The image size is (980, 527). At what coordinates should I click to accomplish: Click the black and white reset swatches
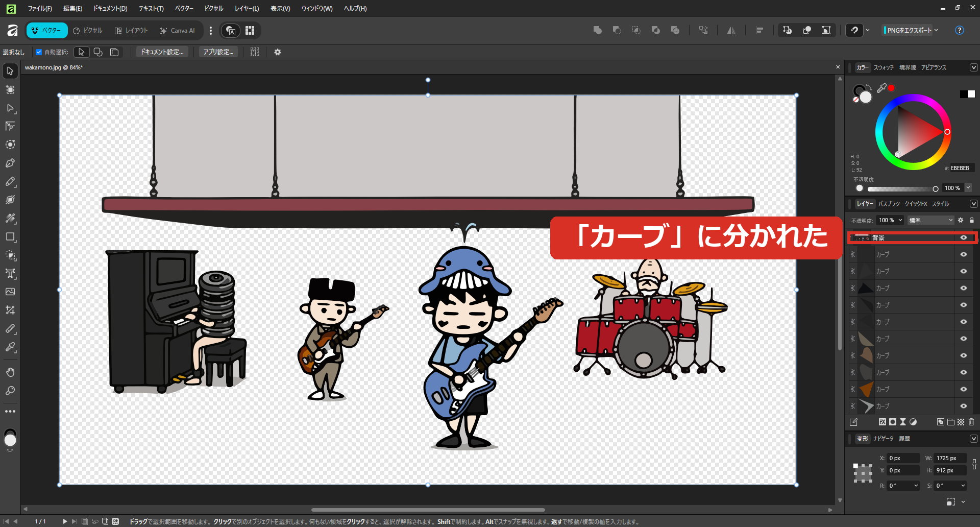967,94
